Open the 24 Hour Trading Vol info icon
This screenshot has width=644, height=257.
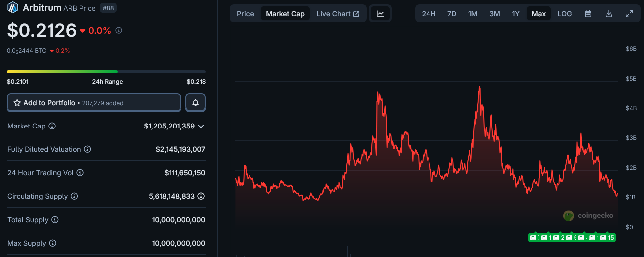(x=80, y=173)
